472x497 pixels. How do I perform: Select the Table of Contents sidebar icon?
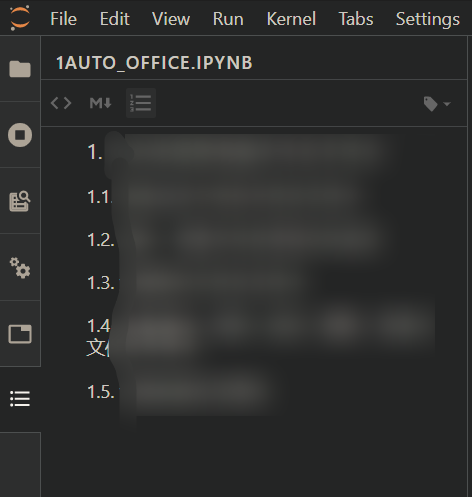pyautogui.click(x=20, y=399)
